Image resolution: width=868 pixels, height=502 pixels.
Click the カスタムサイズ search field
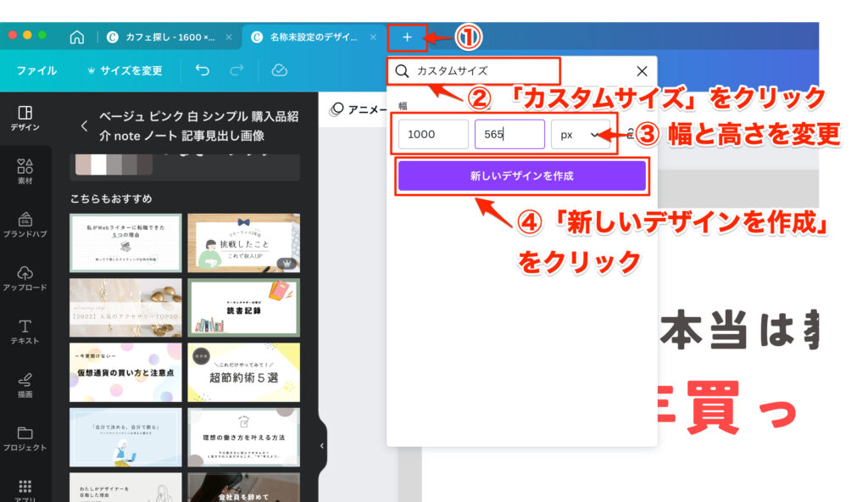tap(474, 71)
